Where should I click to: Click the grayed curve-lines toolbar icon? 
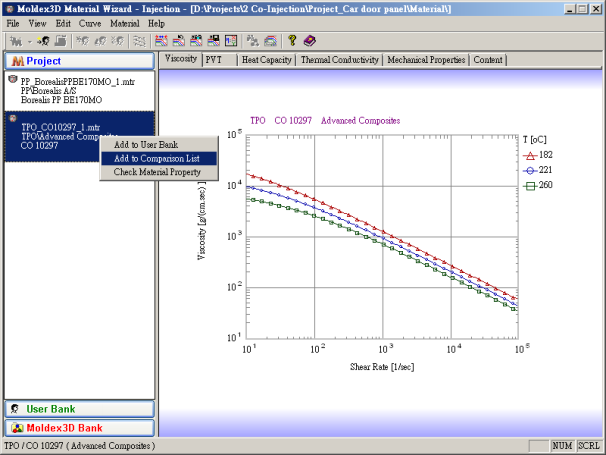click(x=140, y=41)
